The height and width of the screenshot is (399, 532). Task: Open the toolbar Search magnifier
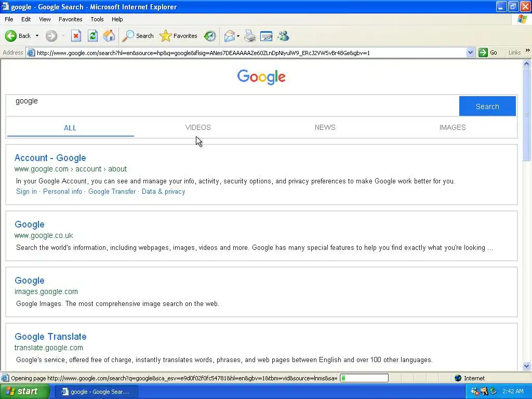138,36
